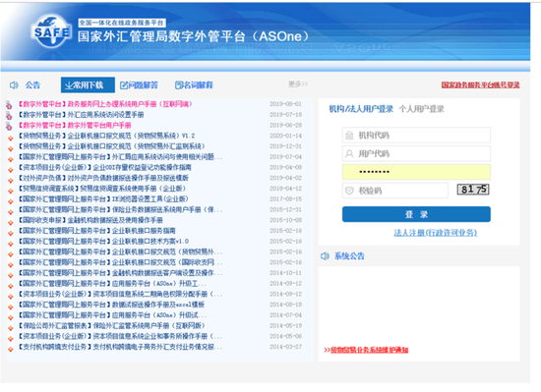541x392 pixels.
Task: Click the blue 登录 button
Action: click(416, 214)
